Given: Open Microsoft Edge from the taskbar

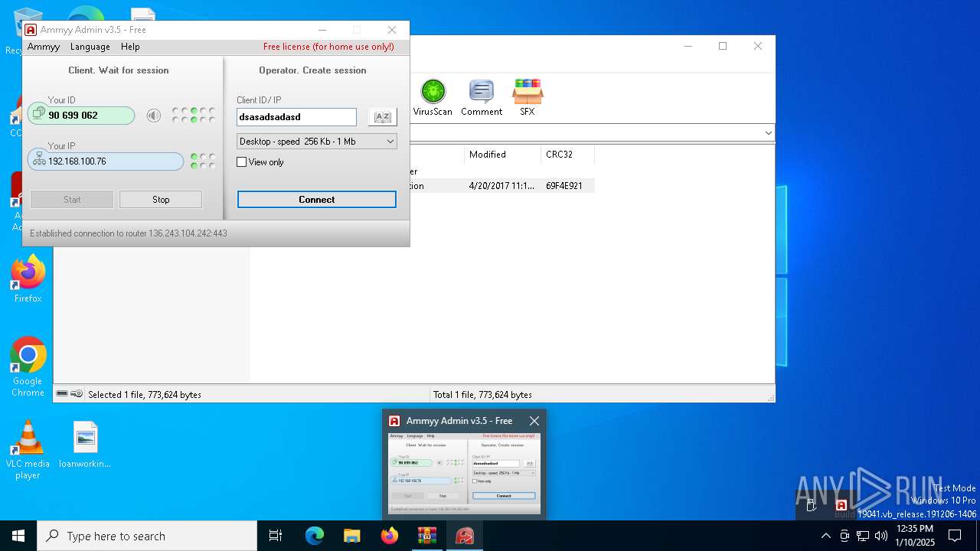Looking at the screenshot, I should [x=315, y=536].
